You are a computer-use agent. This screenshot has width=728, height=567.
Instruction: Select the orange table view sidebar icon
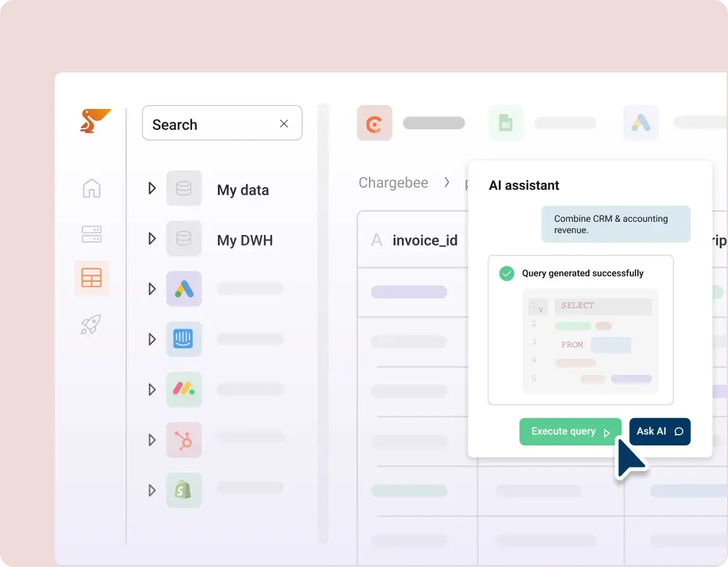[x=91, y=278]
